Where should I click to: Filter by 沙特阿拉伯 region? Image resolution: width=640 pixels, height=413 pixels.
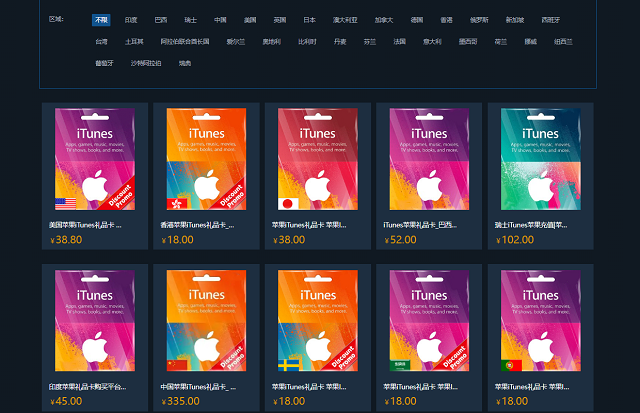coord(146,63)
